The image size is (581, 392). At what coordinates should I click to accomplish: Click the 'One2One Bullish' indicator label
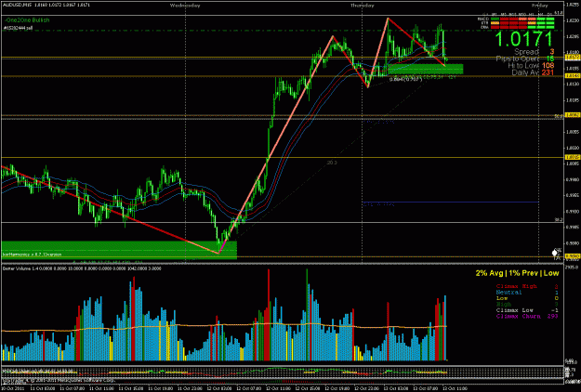[27, 20]
